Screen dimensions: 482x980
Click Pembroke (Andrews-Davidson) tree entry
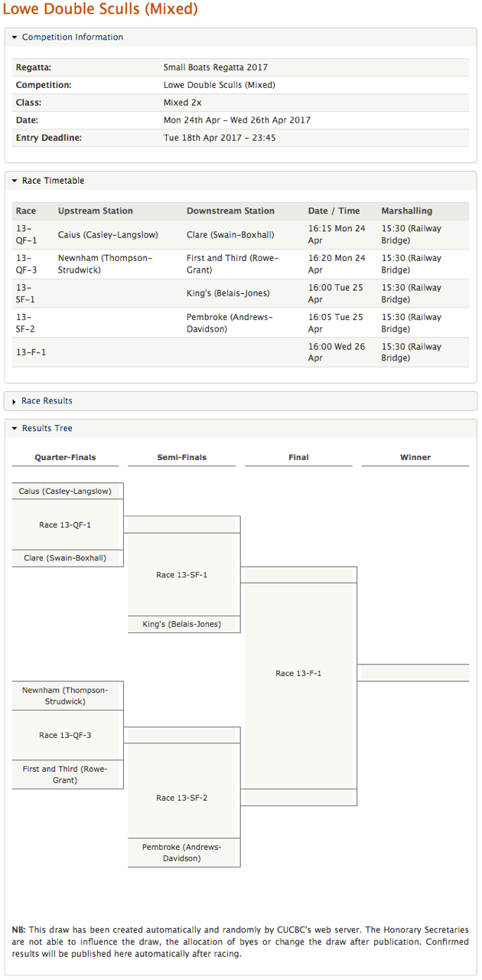click(x=184, y=853)
